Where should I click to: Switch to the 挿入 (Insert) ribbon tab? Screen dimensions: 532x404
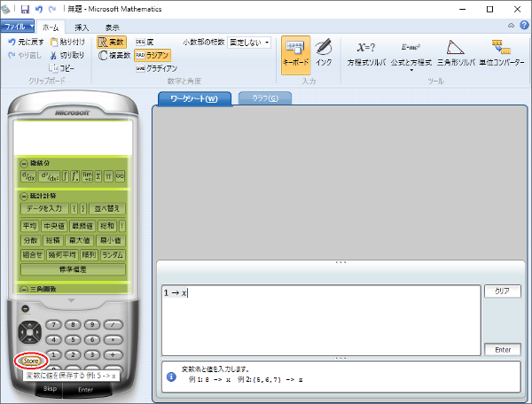pos(82,27)
